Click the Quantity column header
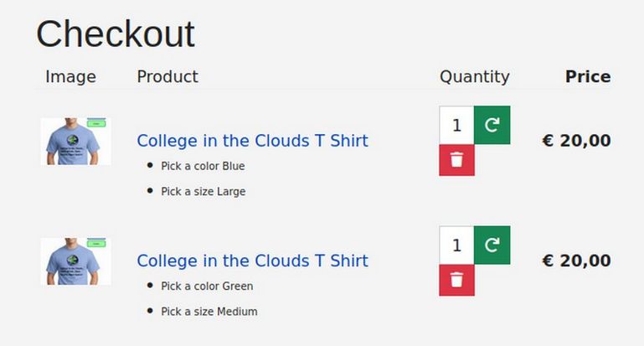Screen dimensions: 644x346 point(474,77)
